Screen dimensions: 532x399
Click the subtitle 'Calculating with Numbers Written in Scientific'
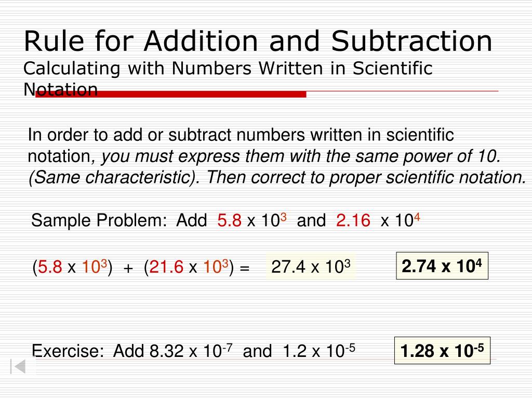(x=228, y=68)
